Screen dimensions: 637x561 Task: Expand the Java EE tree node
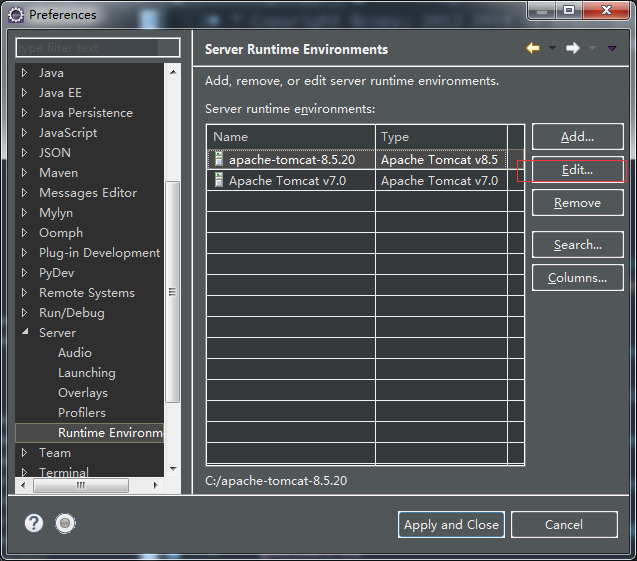coord(24,93)
